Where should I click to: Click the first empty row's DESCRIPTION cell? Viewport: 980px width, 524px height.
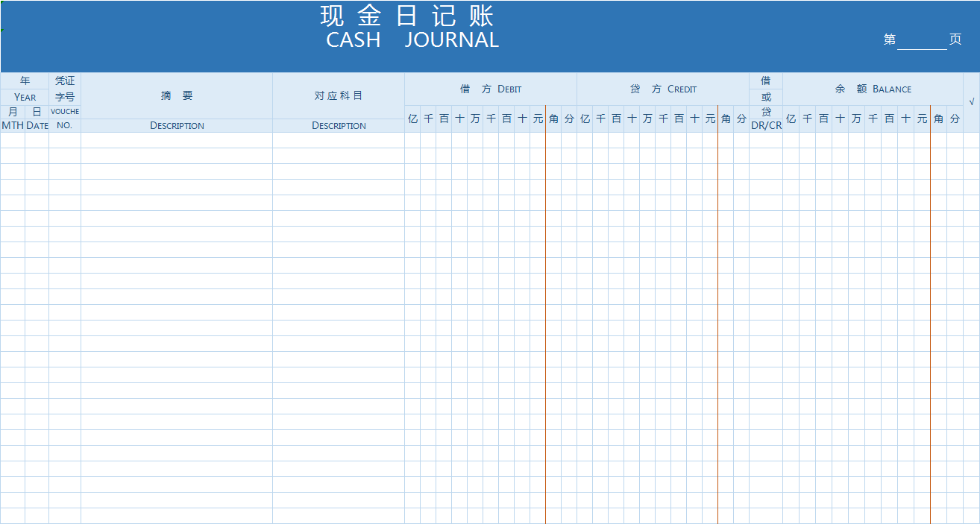point(177,140)
